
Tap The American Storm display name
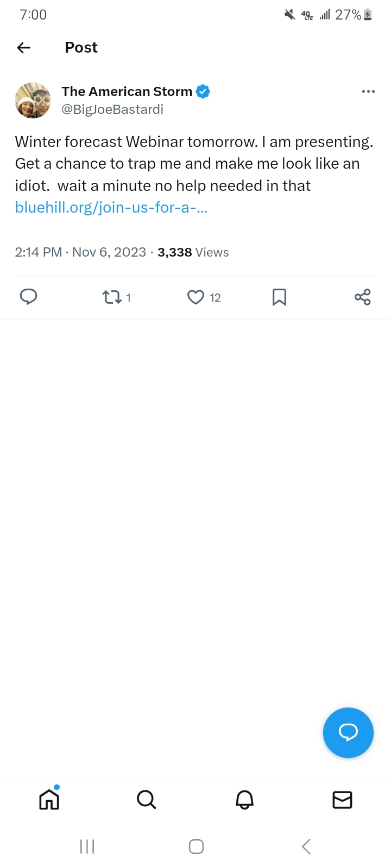click(127, 92)
